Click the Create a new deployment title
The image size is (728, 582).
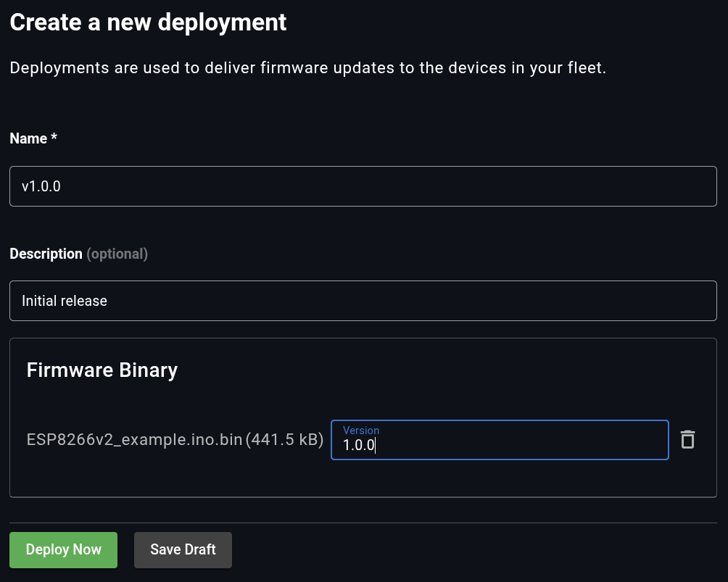pos(148,22)
